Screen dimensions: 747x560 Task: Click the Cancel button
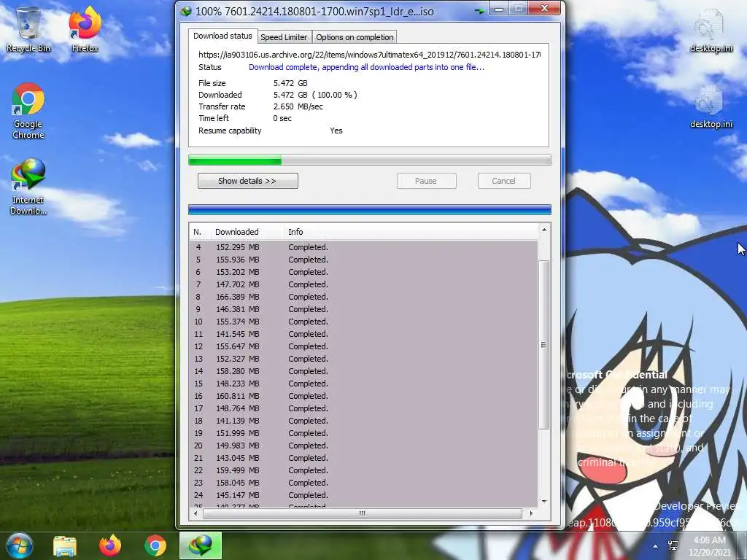504,181
